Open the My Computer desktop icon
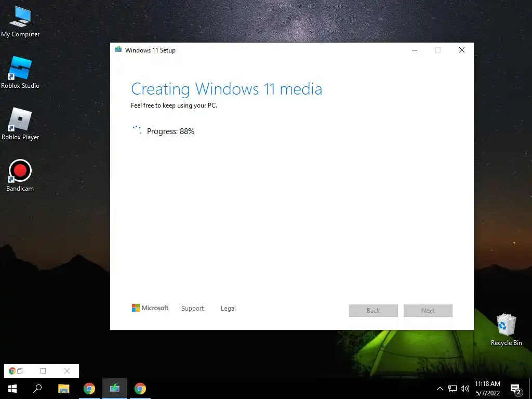 point(20,22)
